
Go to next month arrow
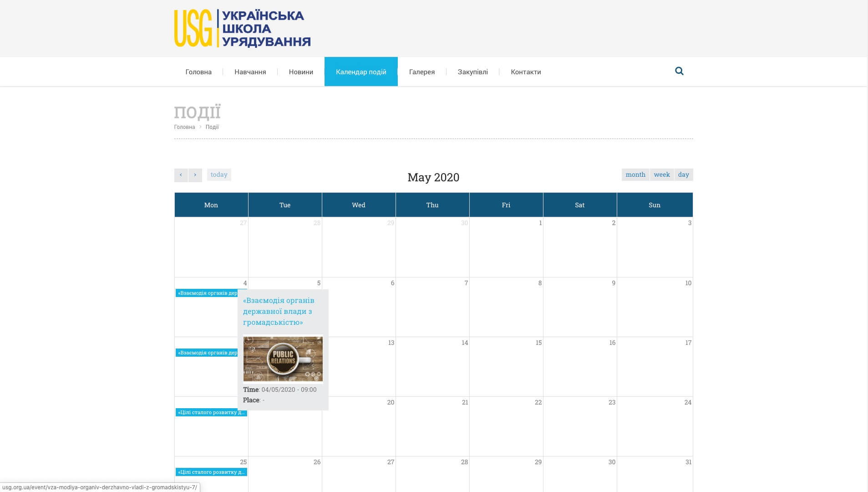[195, 175]
